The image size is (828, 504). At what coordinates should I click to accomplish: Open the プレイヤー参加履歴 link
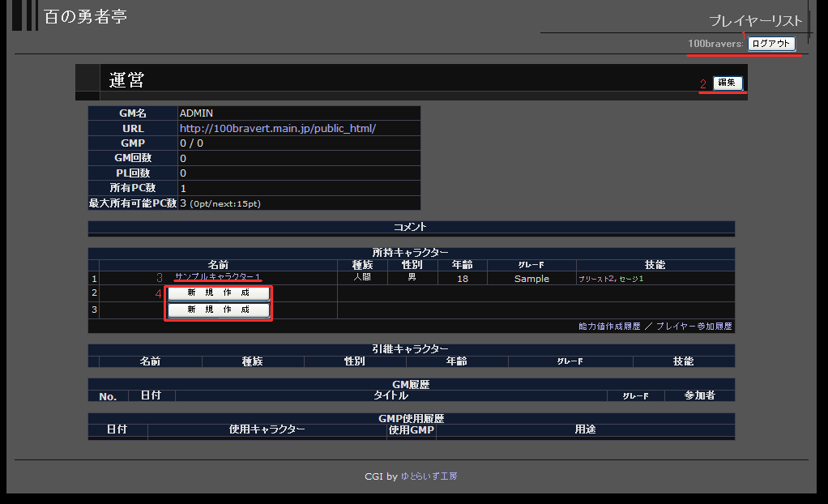pyautogui.click(x=694, y=326)
